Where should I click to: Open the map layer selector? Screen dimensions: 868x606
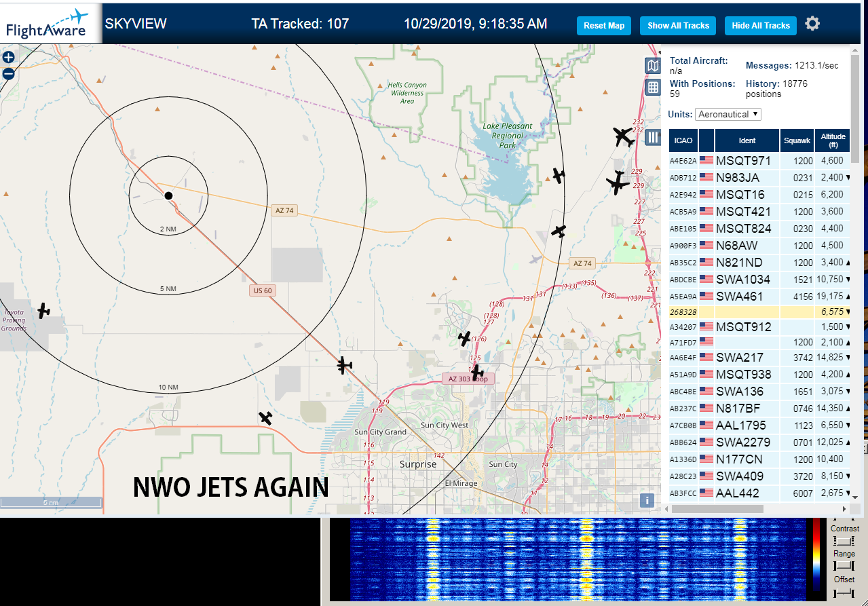tap(652, 66)
